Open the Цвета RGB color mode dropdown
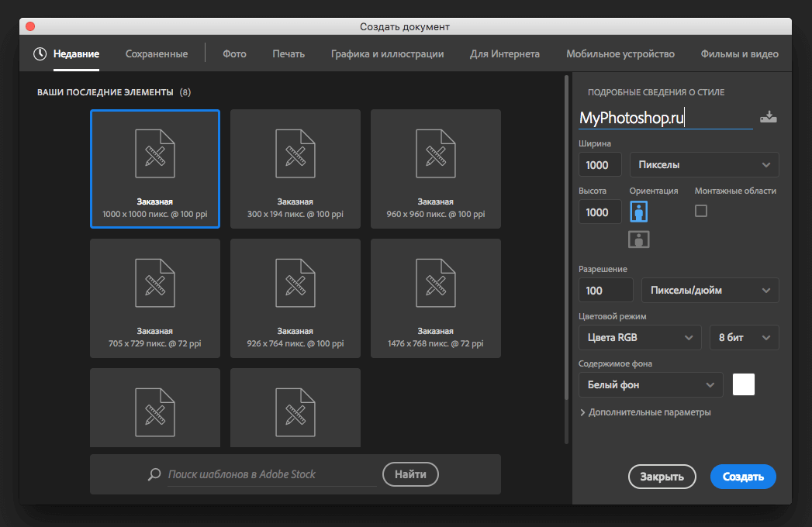Image resolution: width=812 pixels, height=527 pixels. click(640, 337)
